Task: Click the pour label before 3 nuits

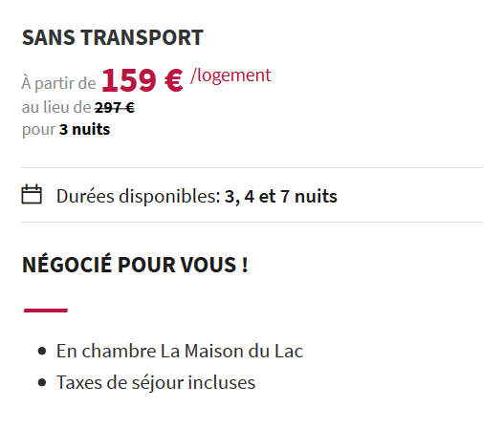Action: [38, 130]
